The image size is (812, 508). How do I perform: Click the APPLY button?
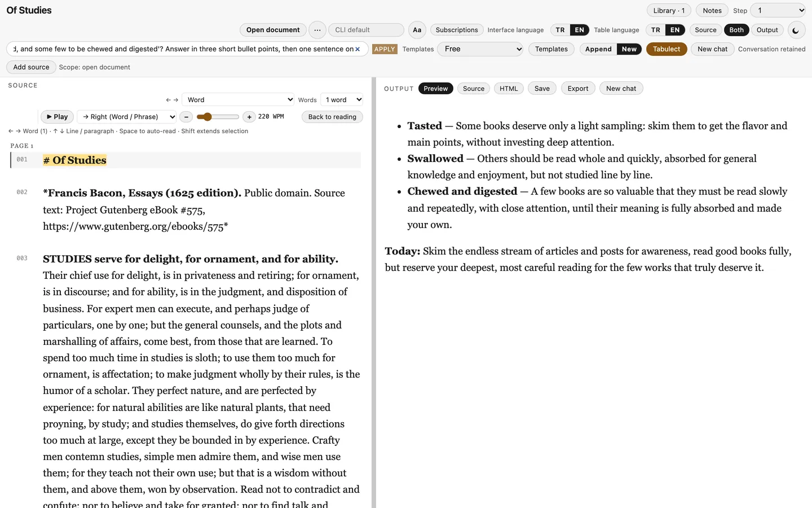(x=385, y=49)
